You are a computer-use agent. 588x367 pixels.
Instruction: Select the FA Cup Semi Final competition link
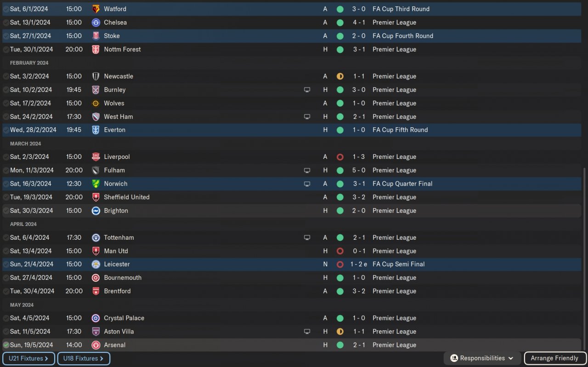(398, 264)
